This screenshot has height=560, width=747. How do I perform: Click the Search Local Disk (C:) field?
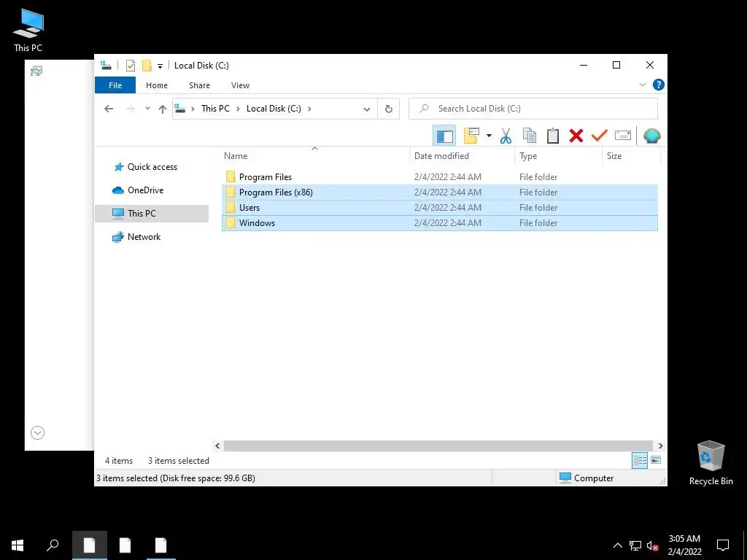pyautogui.click(x=533, y=109)
